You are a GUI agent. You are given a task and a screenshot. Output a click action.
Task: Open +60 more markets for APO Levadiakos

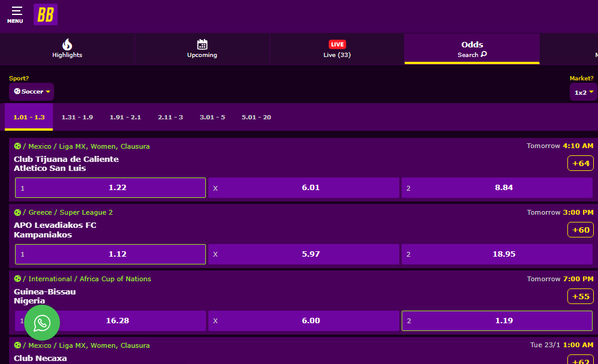coord(581,230)
